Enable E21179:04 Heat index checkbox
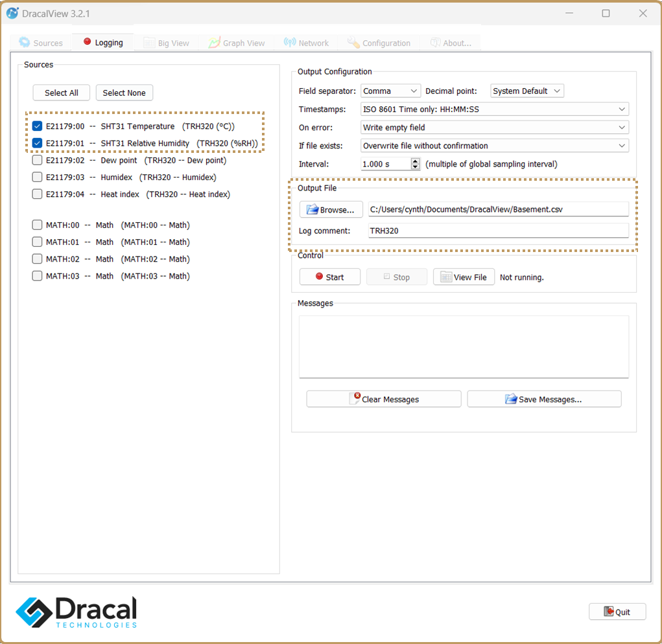This screenshot has width=662, height=644. pyautogui.click(x=37, y=194)
